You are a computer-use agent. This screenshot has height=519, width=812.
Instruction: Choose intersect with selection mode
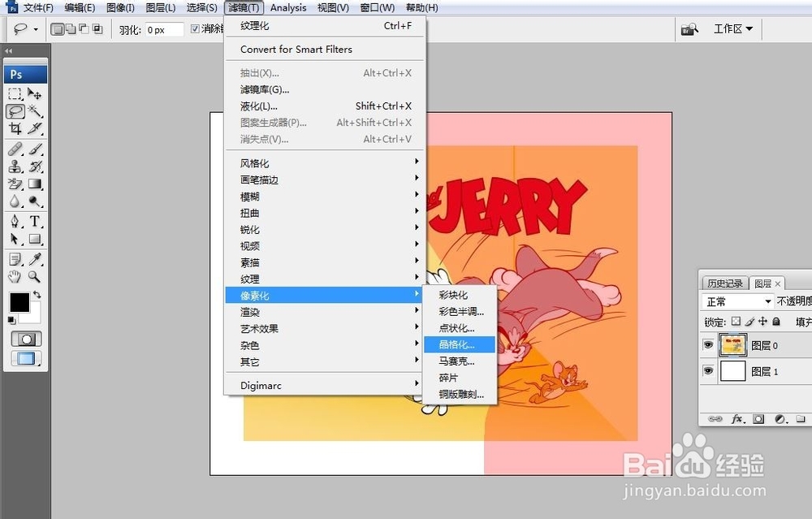click(x=97, y=29)
